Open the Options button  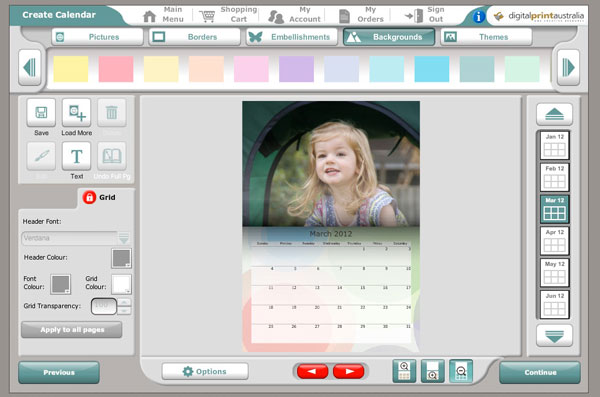(205, 371)
